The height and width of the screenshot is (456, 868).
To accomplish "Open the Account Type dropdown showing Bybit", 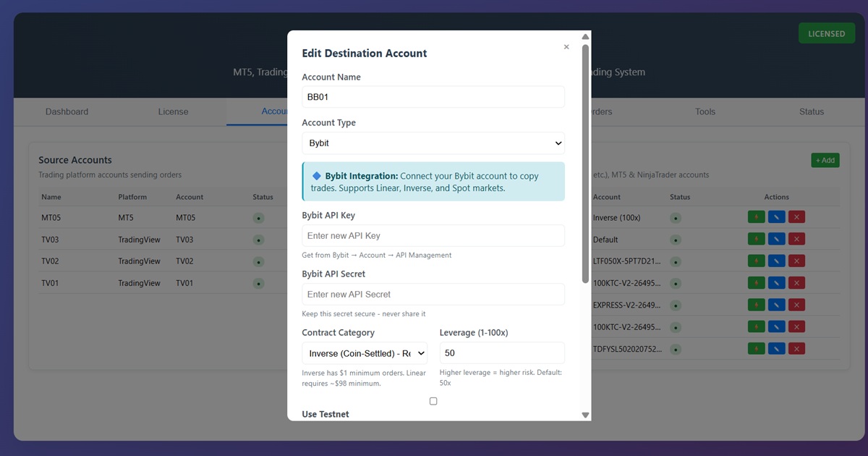I will point(433,143).
